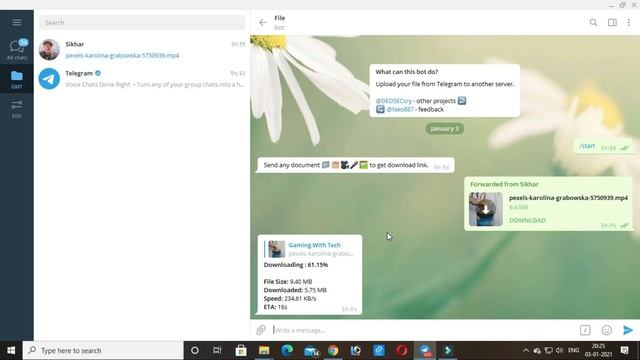Go back using the arrow icon
The height and width of the screenshot is (360, 640).
point(263,22)
